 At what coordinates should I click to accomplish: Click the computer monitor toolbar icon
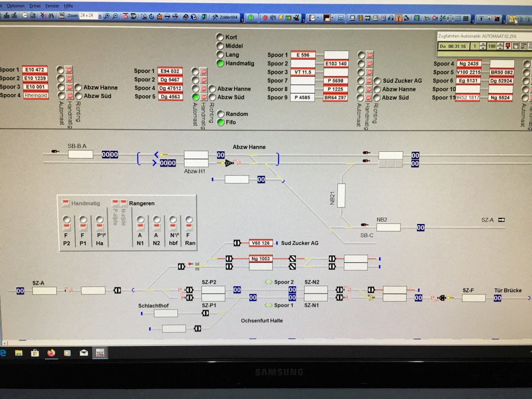click(x=352, y=18)
